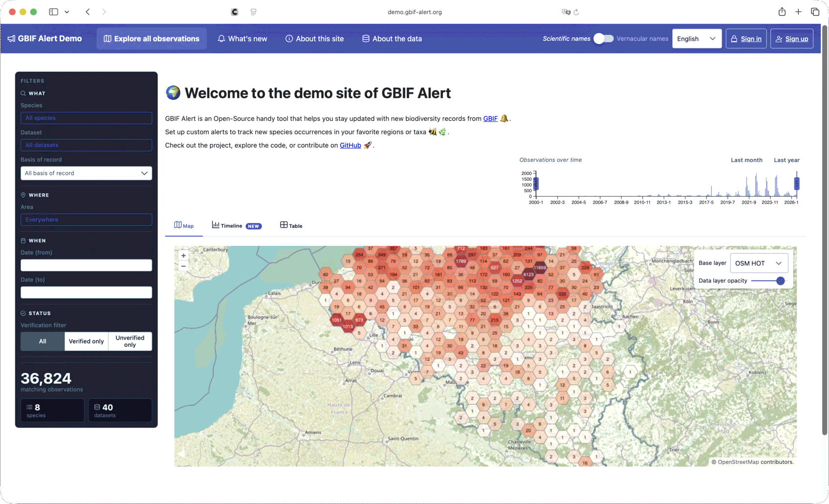Open the English language dropdown
Viewport: 829px width, 504px height.
point(697,39)
